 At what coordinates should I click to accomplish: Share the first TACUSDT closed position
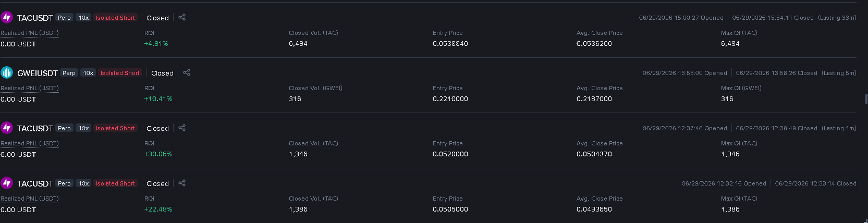(x=182, y=17)
